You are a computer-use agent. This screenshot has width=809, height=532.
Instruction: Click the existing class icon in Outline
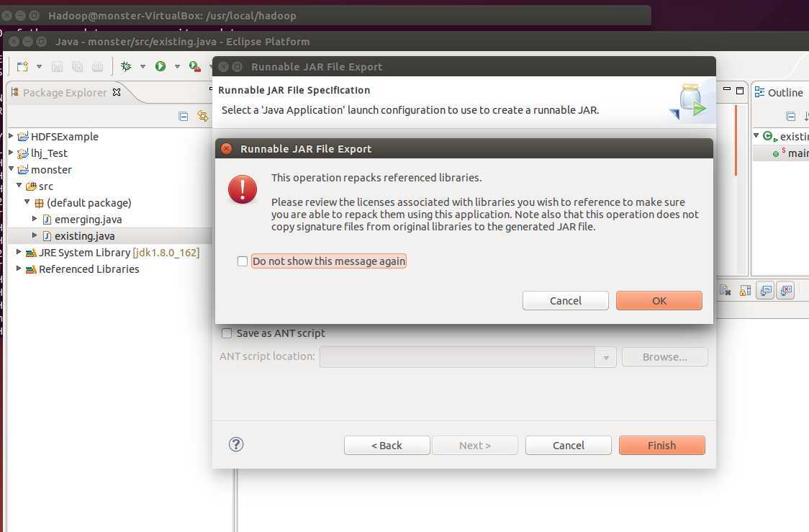[769, 136]
